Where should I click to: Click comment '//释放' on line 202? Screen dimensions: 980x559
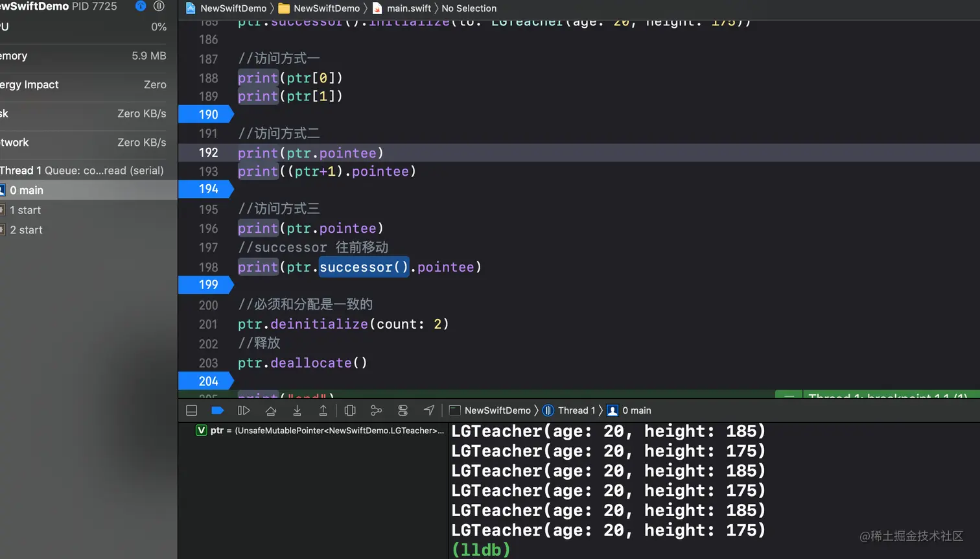tap(259, 343)
